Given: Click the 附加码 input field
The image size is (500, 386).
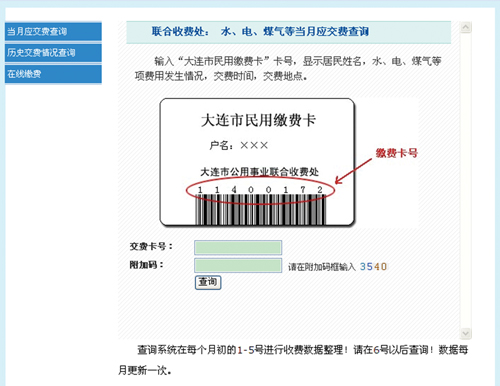Looking at the screenshot, I should click(x=238, y=266).
